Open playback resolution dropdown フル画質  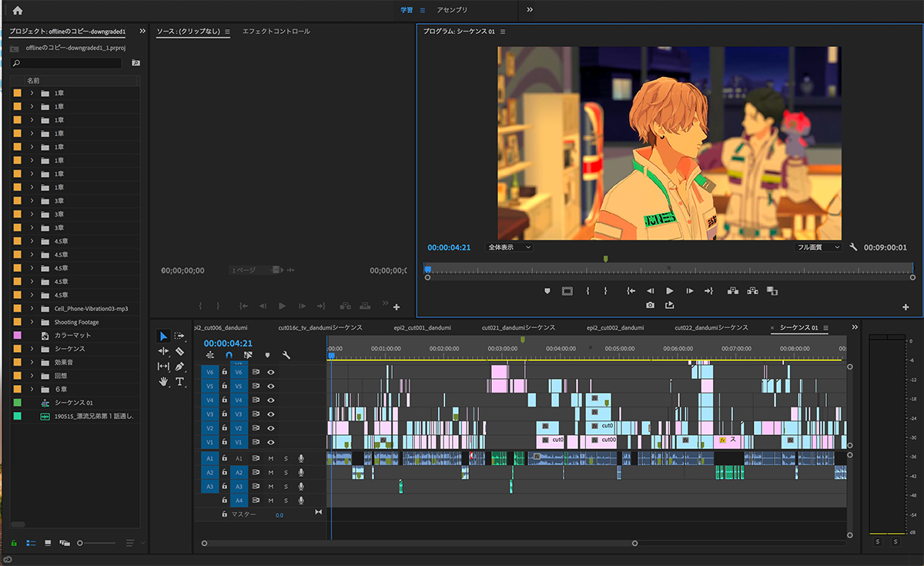click(x=819, y=247)
